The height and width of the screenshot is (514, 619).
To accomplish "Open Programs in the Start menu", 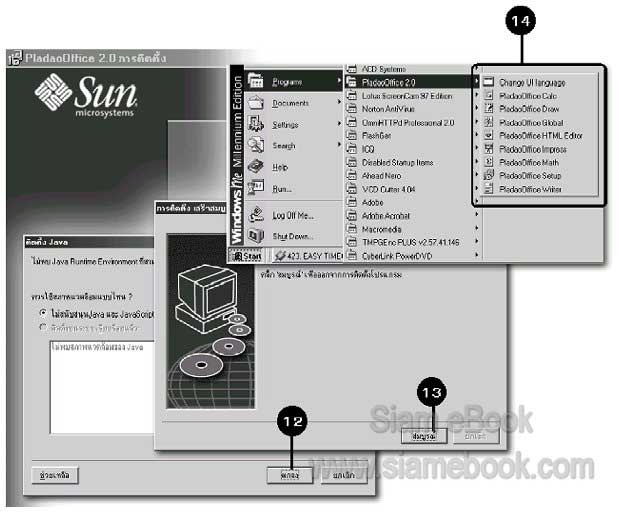I will click(x=293, y=82).
